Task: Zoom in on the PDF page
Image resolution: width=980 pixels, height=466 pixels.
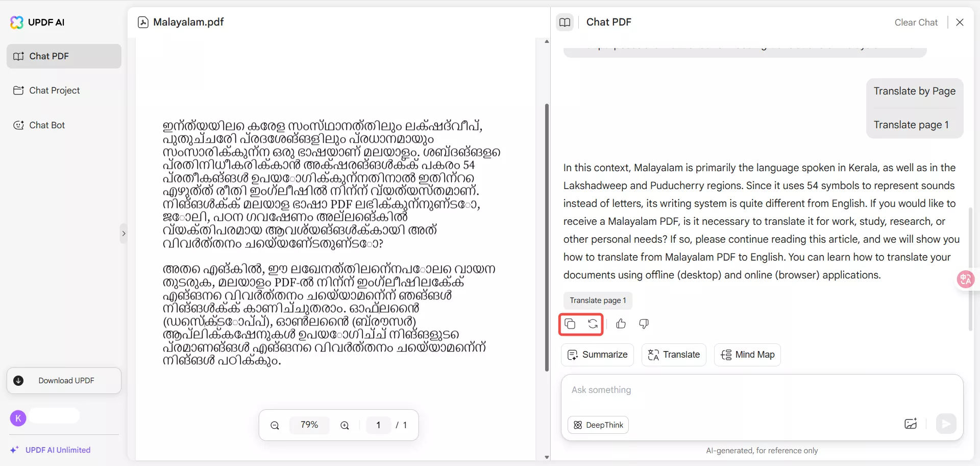Action: tap(345, 425)
